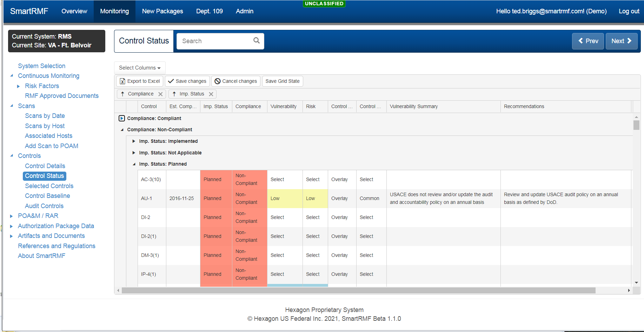The image size is (644, 332).
Task: Expand the Compliance: Compliant group
Action: [x=122, y=118]
